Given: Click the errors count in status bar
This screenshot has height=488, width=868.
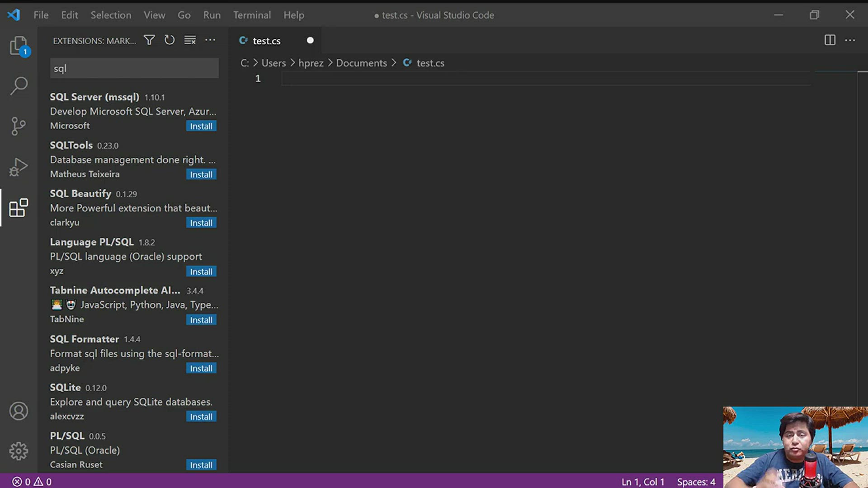Looking at the screenshot, I should (22, 482).
